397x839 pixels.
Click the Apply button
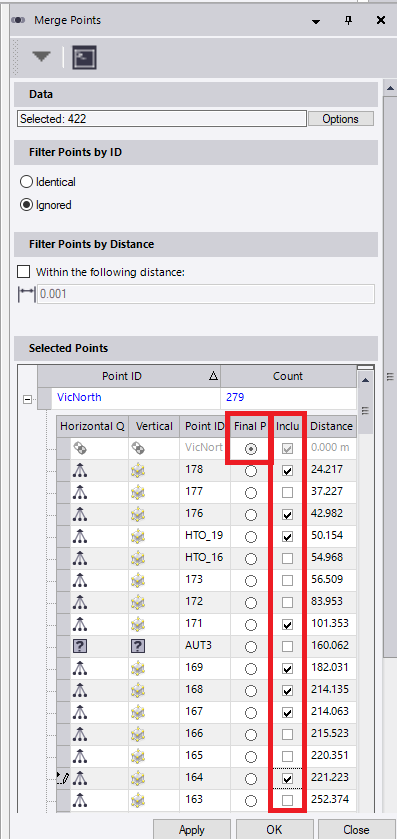point(192,829)
